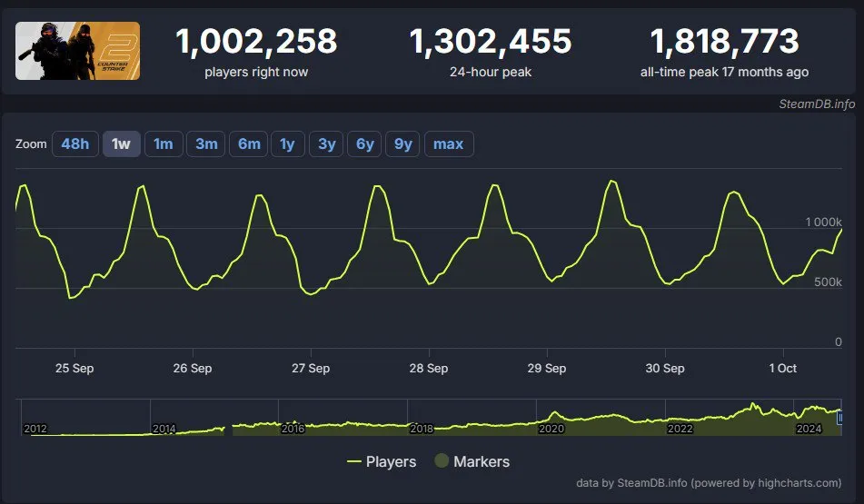Click the all-time peak 1,818,773 figure
Screen dimensions: 864x504
[x=724, y=42]
